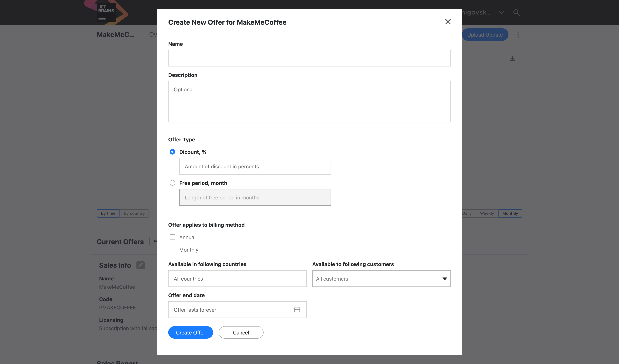
Task: Open the search magnifier icon
Action: (x=516, y=12)
